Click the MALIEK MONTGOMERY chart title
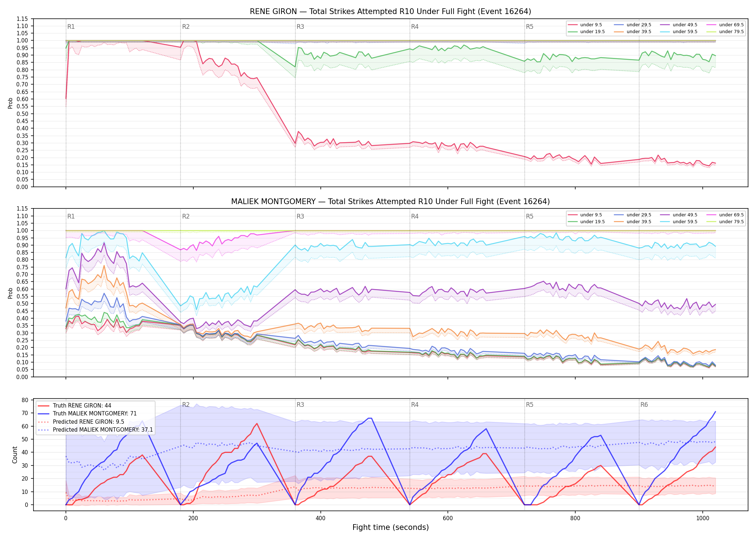This screenshot has width=756, height=540. point(390,202)
